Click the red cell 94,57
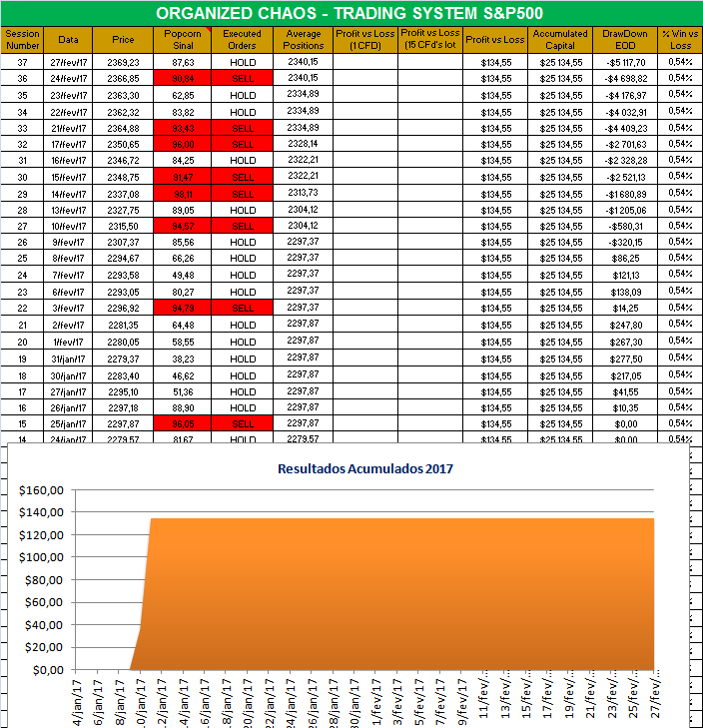 coord(183,226)
